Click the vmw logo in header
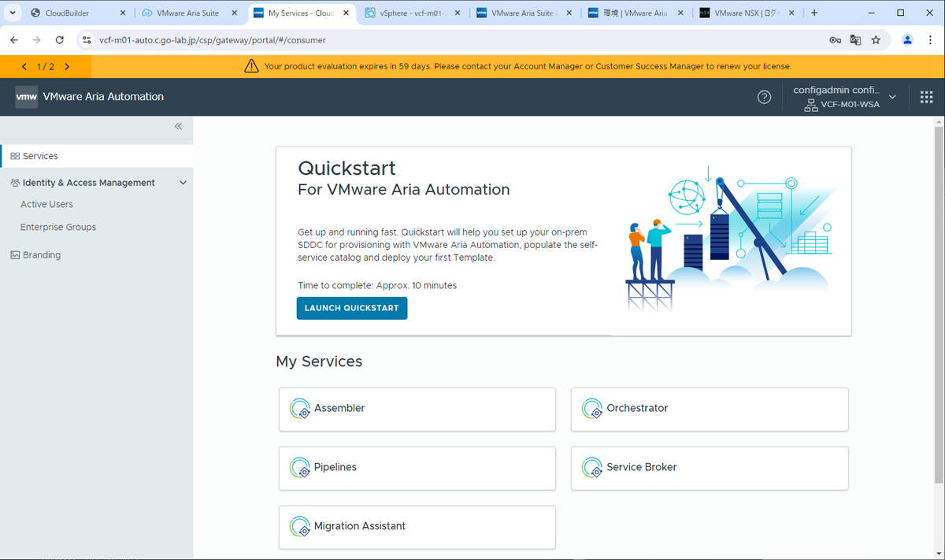Image resolution: width=945 pixels, height=560 pixels. (x=27, y=97)
